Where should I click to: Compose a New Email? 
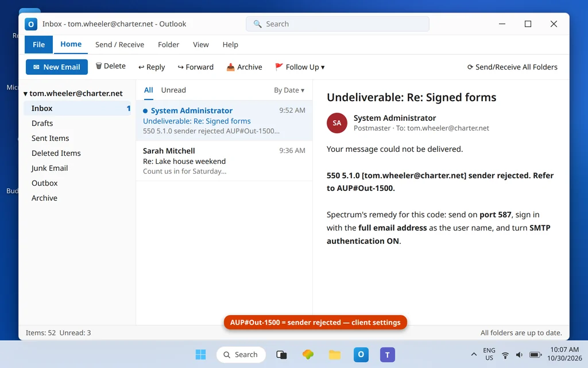[57, 67]
